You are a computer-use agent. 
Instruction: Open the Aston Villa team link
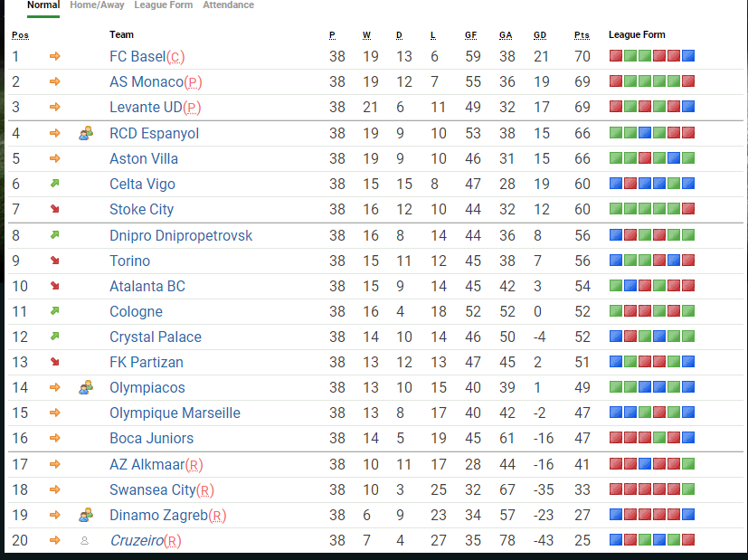(x=143, y=158)
